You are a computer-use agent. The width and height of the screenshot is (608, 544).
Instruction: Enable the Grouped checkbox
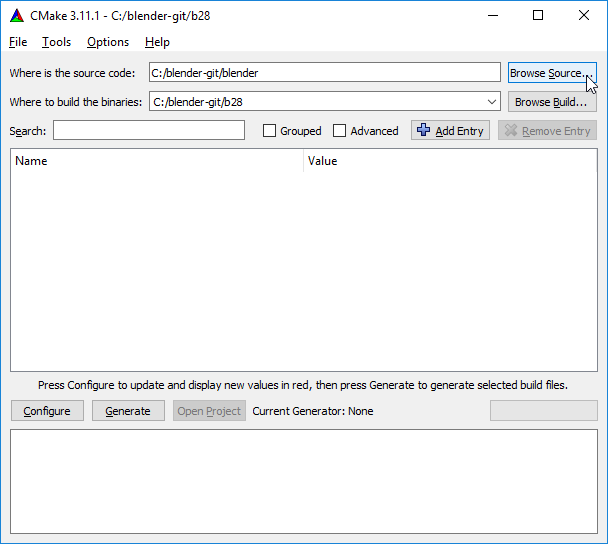[x=269, y=131]
